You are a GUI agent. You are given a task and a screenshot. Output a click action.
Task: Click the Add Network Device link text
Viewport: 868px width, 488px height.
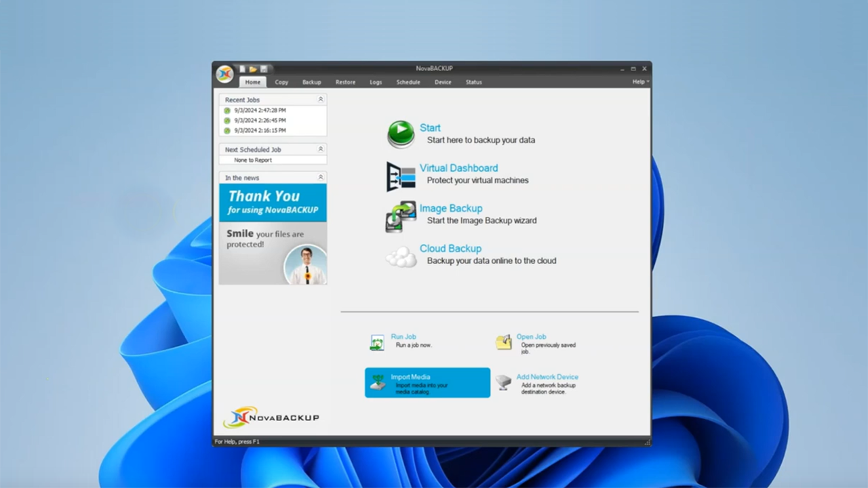click(547, 377)
